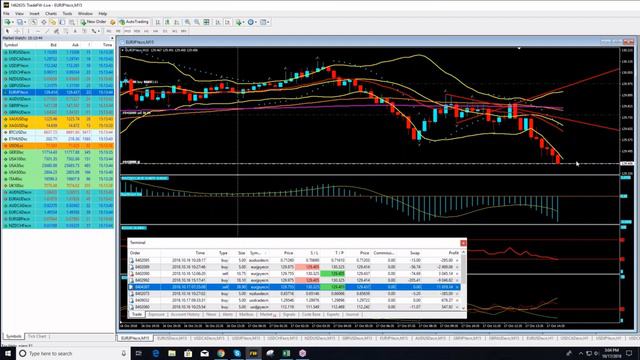Select GER30sc row in Market Watch
This screenshot has height=360, width=640.
click(58, 152)
